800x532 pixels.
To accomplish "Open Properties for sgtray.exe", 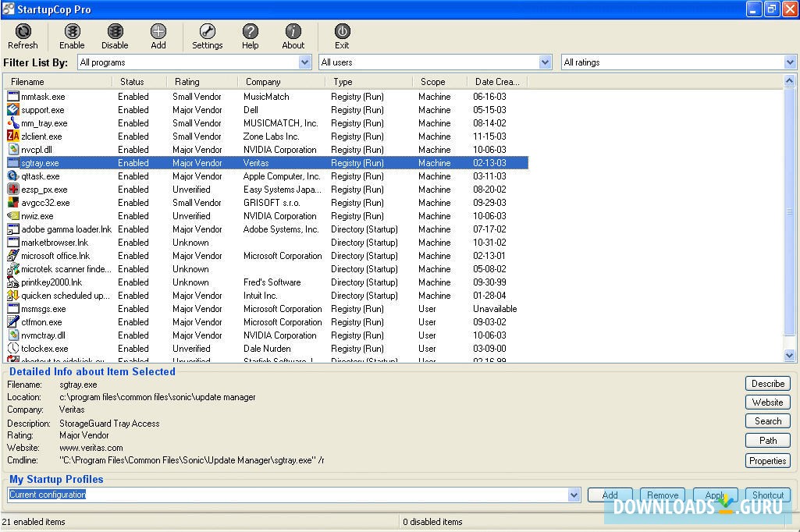I will pos(767,460).
